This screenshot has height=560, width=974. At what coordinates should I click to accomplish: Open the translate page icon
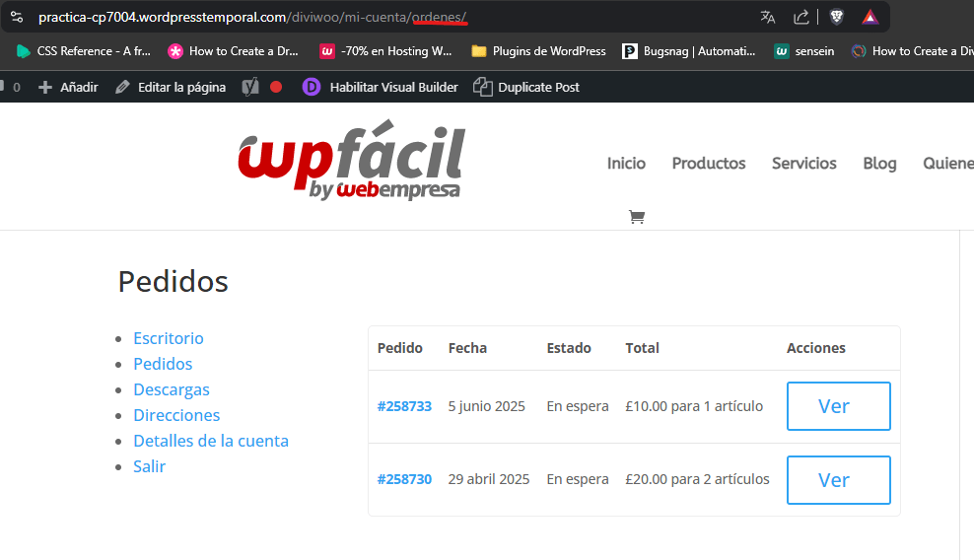coord(768,17)
